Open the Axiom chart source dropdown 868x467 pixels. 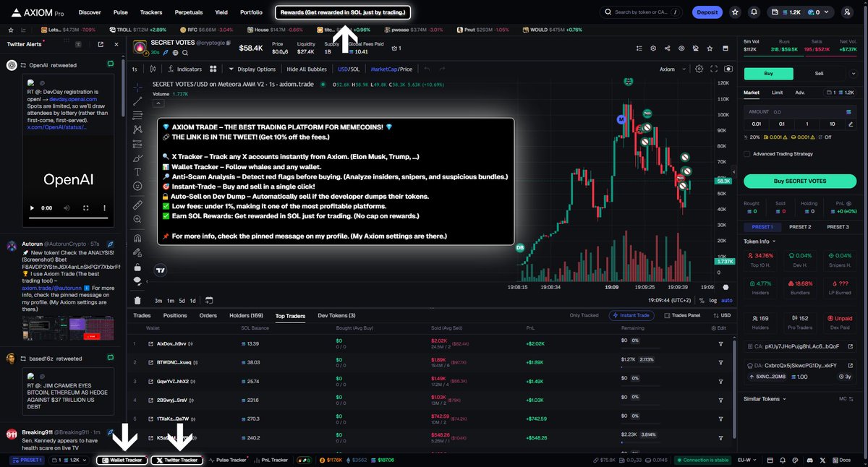672,69
